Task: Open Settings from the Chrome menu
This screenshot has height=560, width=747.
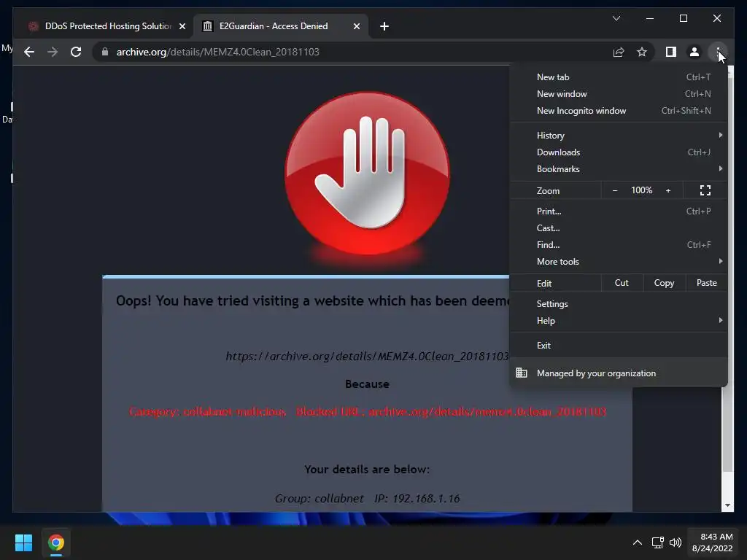Action: (619, 304)
